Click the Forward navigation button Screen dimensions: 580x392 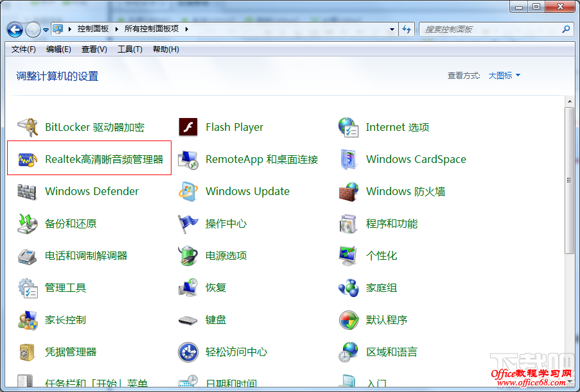pyautogui.click(x=33, y=30)
